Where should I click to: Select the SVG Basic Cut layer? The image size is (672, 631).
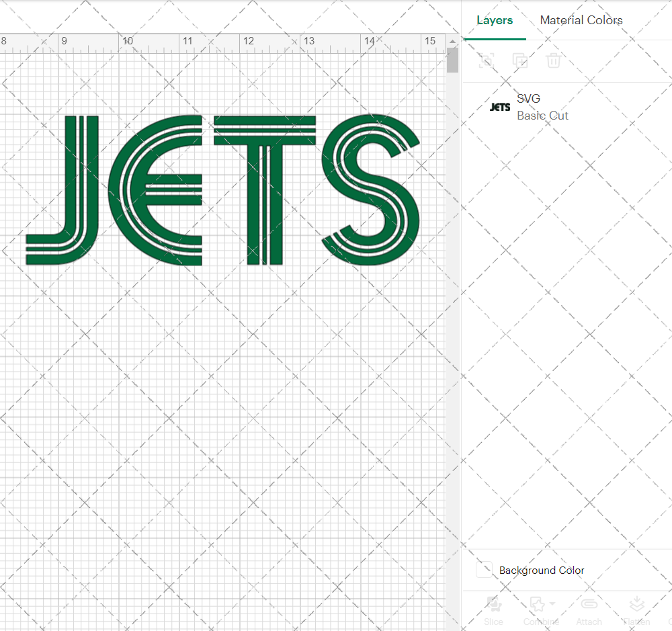(567, 107)
